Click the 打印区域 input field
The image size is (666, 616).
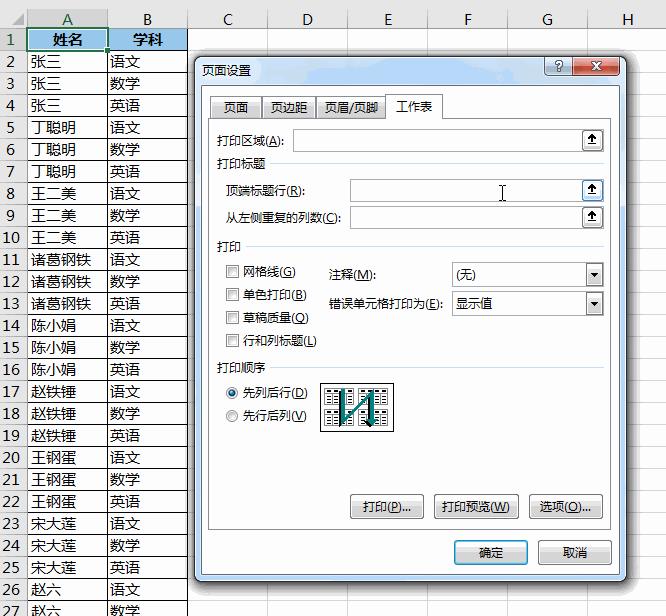(x=437, y=140)
